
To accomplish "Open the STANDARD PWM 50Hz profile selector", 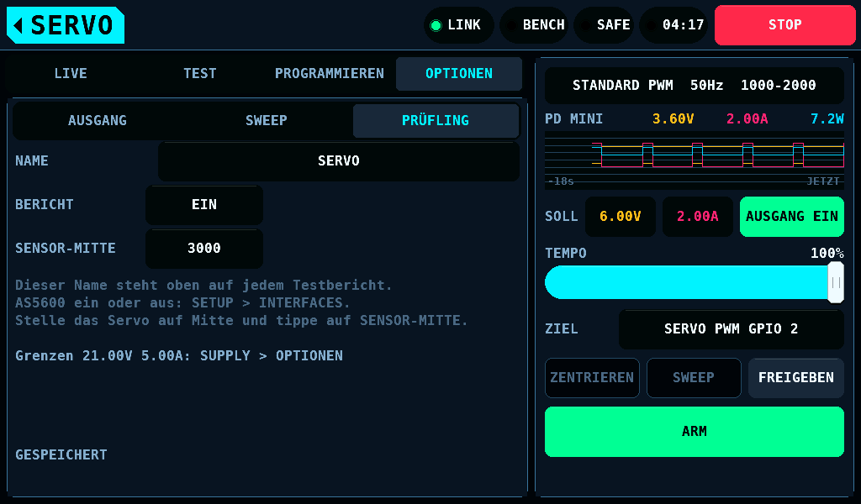I will (x=694, y=86).
